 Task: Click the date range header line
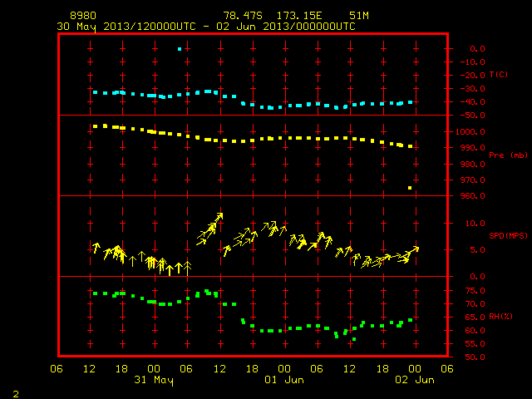(206, 27)
